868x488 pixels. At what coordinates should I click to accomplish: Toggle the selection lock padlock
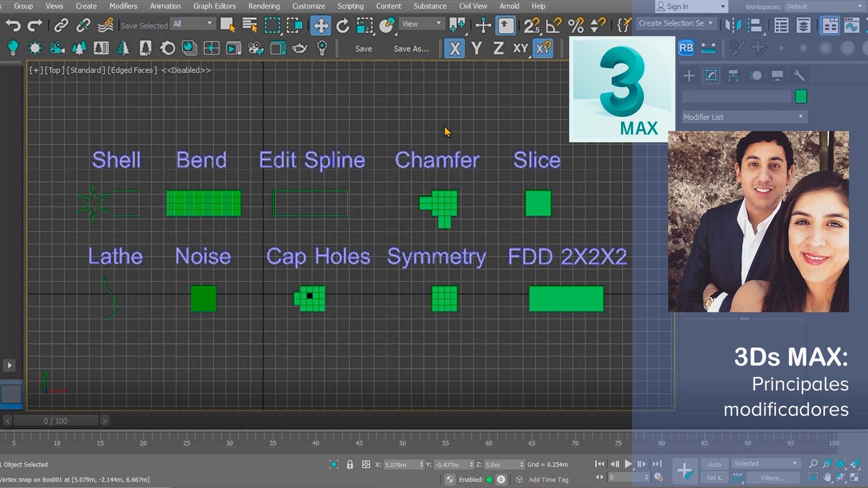pos(350,465)
